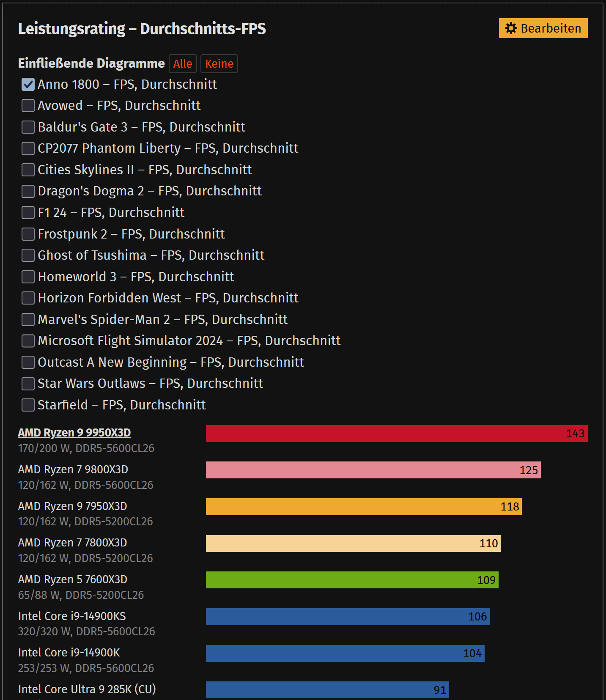
Task: Click the orange 118 FPS bar
Action: (364, 507)
